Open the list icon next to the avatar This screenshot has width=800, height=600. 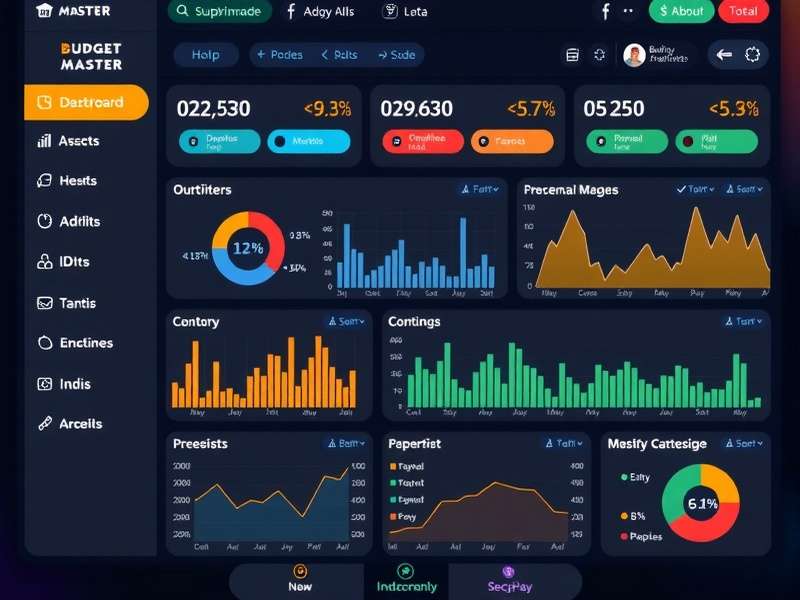[572, 56]
